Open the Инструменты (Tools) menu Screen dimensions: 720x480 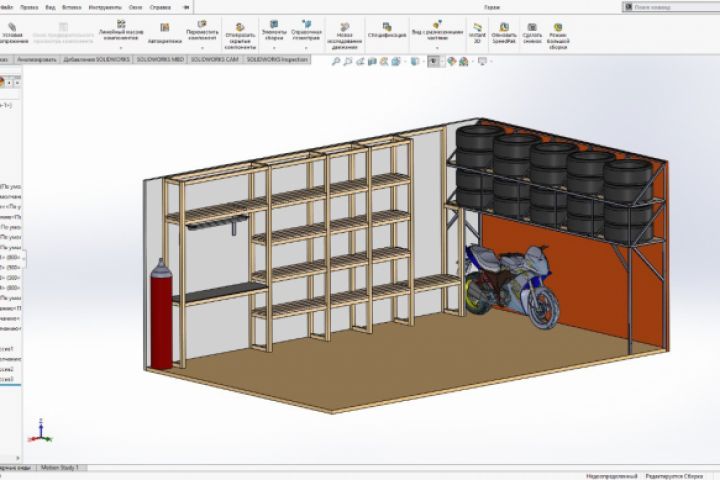click(x=105, y=7)
